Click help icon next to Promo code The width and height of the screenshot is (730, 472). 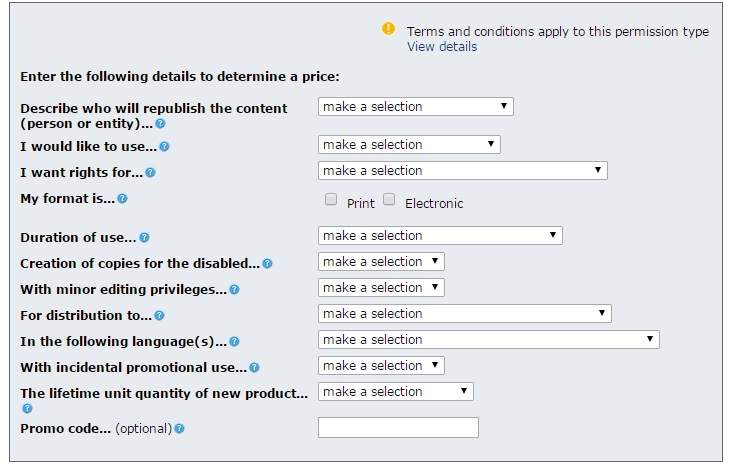coord(179,429)
